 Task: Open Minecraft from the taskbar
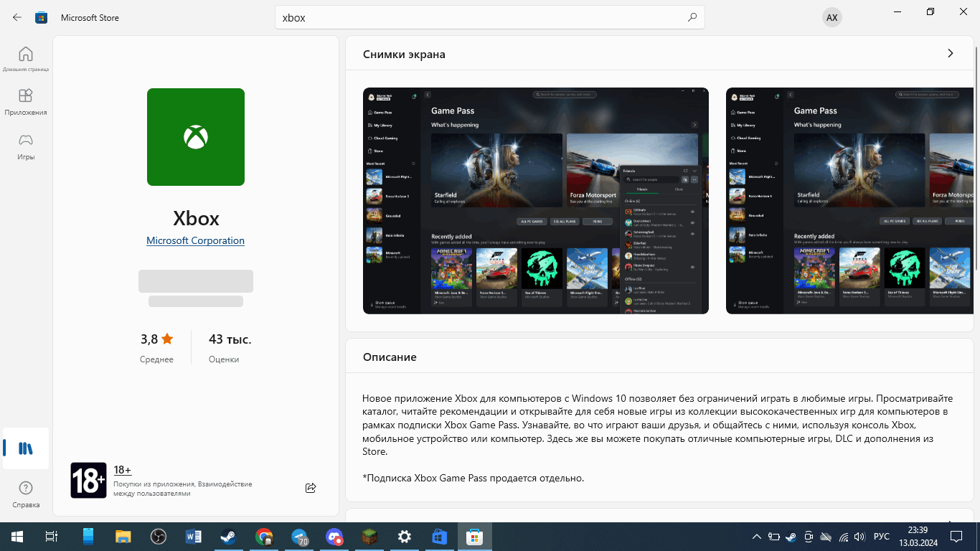(x=369, y=537)
